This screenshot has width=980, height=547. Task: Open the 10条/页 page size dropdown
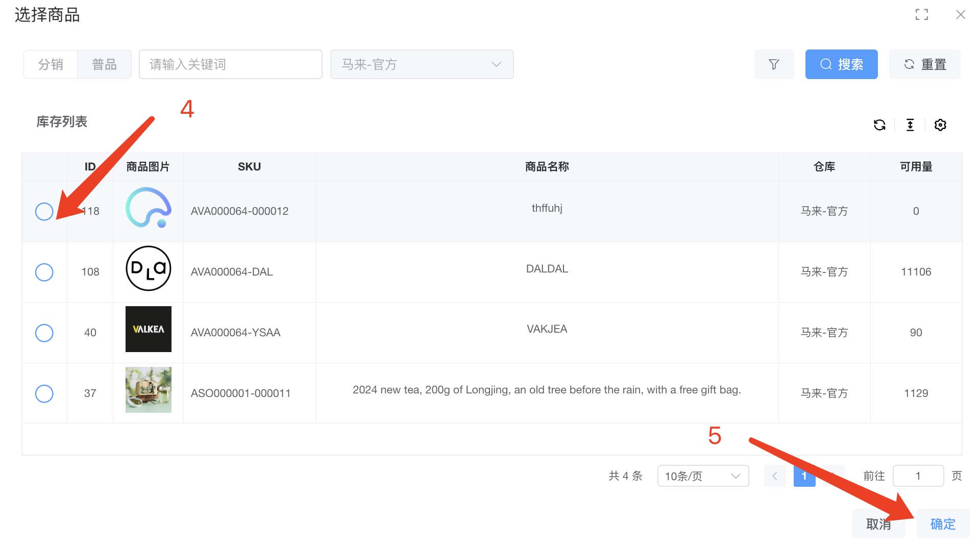(x=703, y=476)
